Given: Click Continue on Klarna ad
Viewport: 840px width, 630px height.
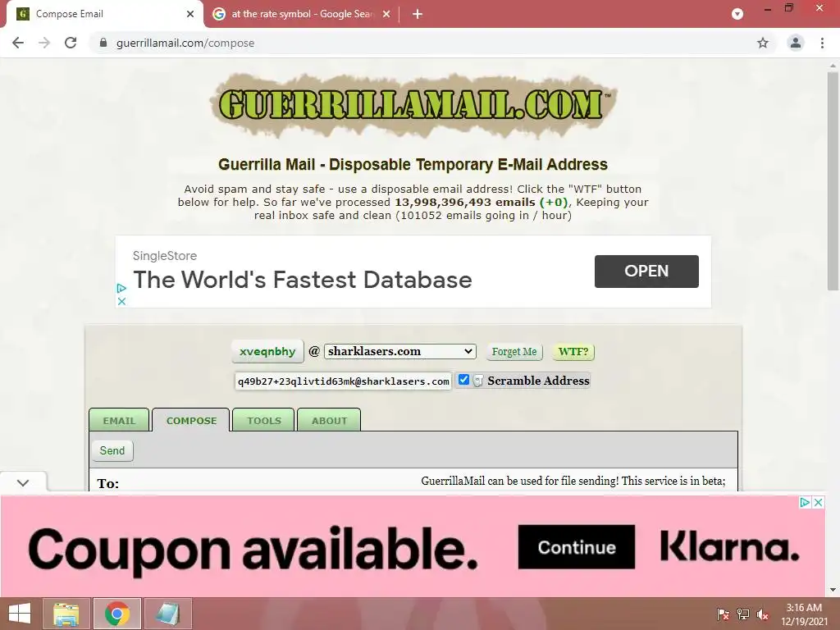Looking at the screenshot, I should pyautogui.click(x=577, y=547).
